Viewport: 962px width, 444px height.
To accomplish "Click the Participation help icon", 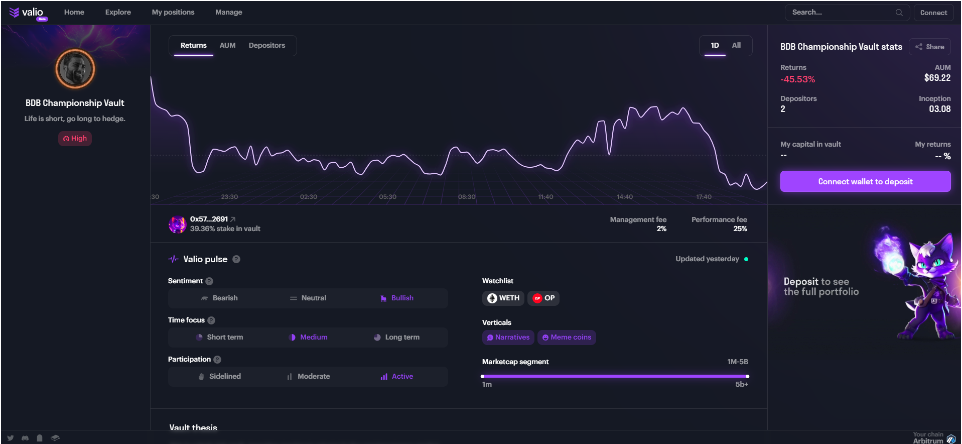I will pos(217,359).
